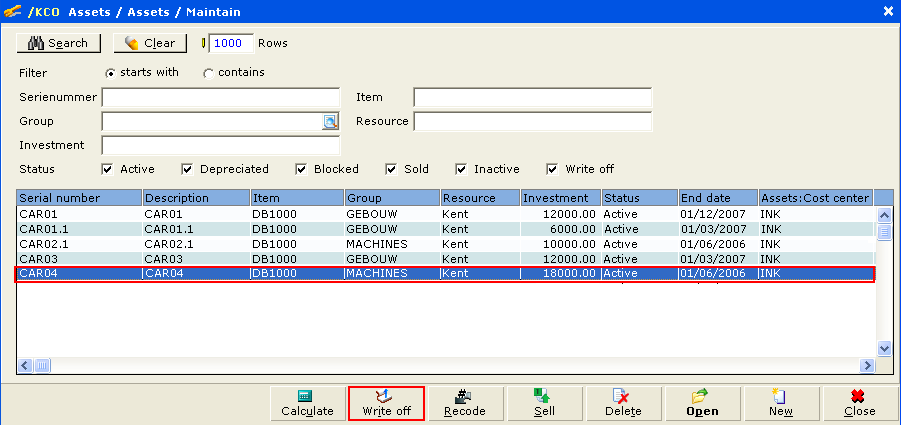Viewport: 901px width, 425px height.
Task: Click the Search binoculars button
Action: point(59,43)
